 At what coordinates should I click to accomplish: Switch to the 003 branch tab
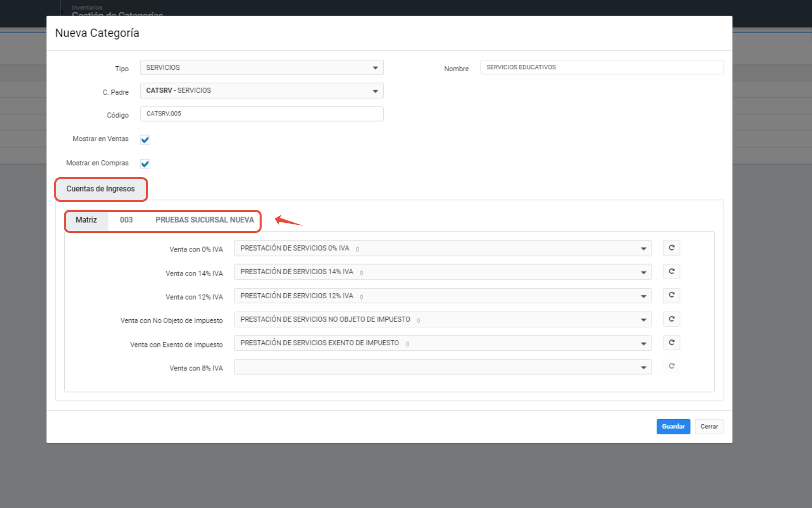[x=126, y=220]
